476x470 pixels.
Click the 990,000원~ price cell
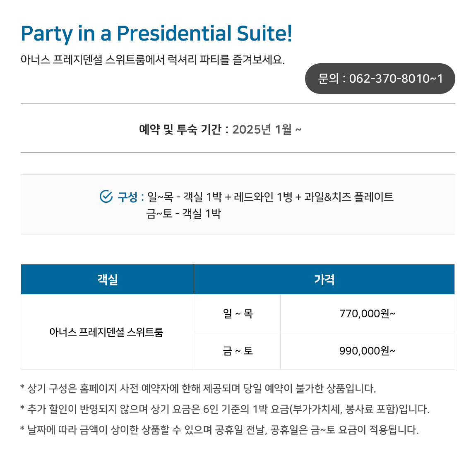(368, 351)
